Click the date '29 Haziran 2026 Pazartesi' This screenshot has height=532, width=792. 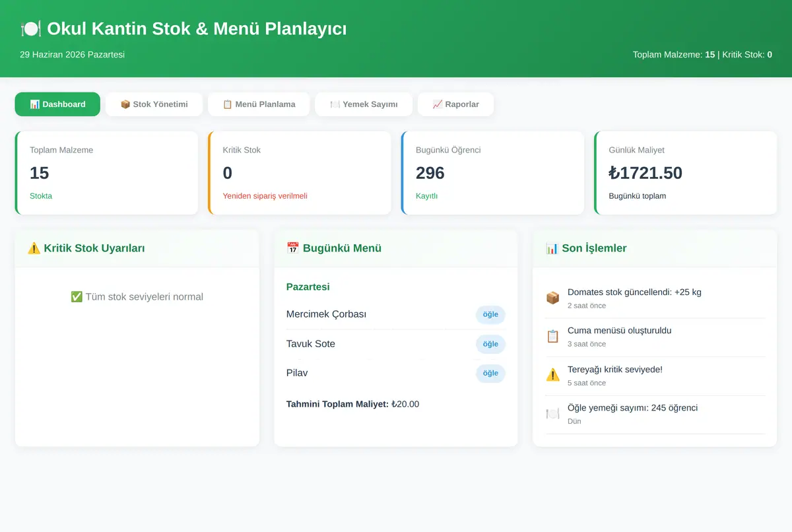73,55
